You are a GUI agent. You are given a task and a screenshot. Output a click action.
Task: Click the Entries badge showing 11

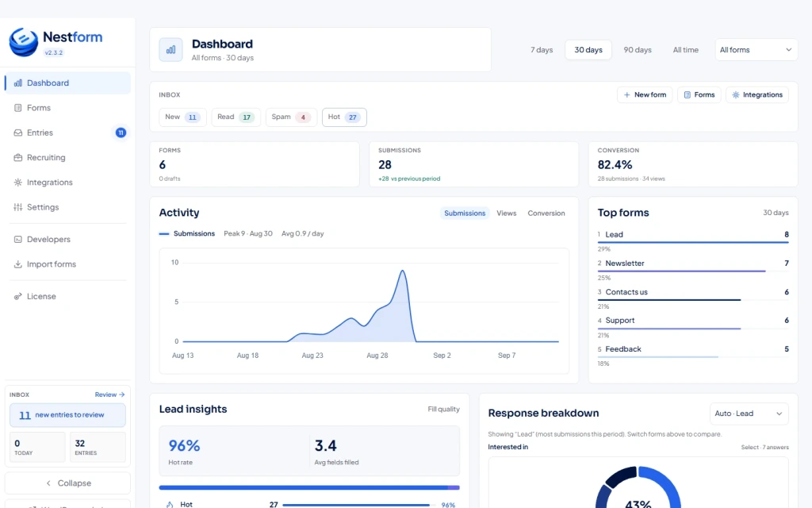click(121, 133)
